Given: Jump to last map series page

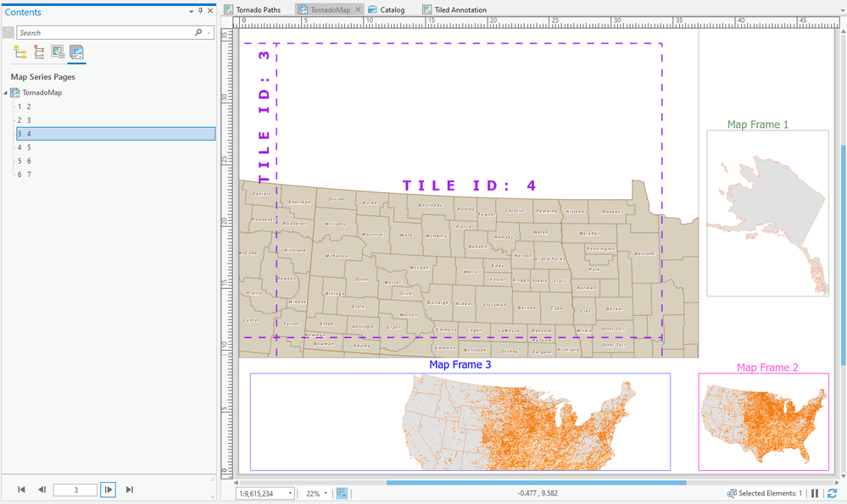Looking at the screenshot, I should point(130,490).
